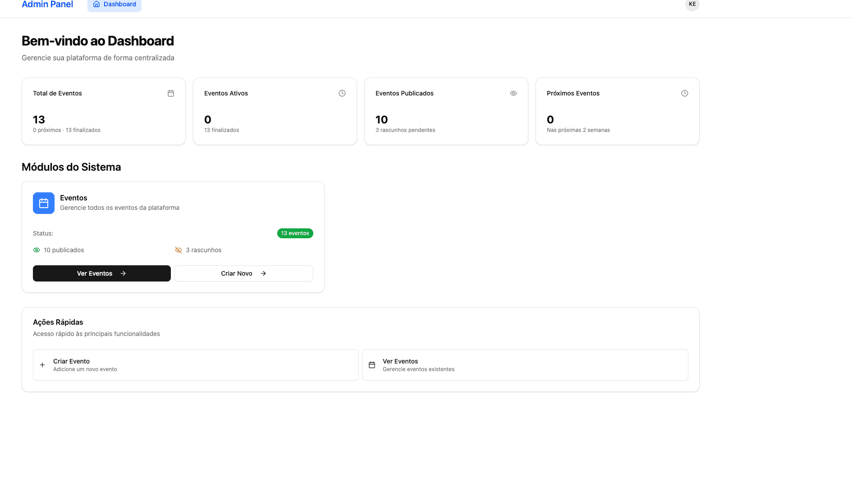Viewport: 852px width, 504px height.
Task: Click the calendar icon on Total de Eventos card
Action: [171, 93]
